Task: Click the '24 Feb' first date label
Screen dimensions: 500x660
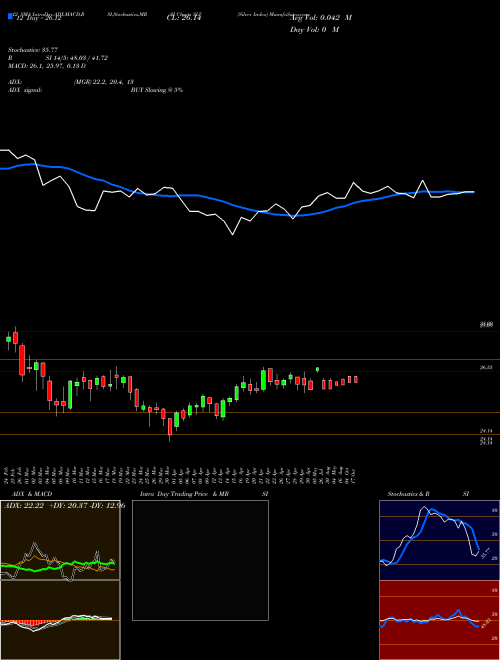Action: click(x=7, y=474)
